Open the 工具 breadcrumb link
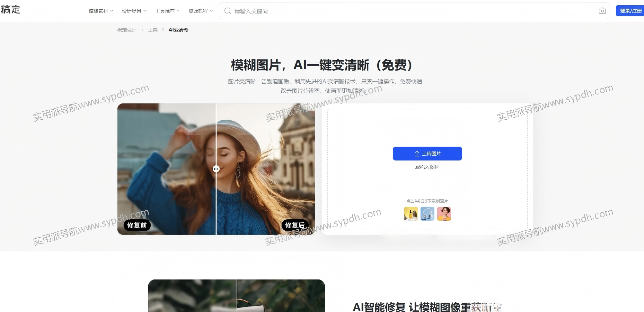This screenshot has height=312, width=644. click(152, 30)
